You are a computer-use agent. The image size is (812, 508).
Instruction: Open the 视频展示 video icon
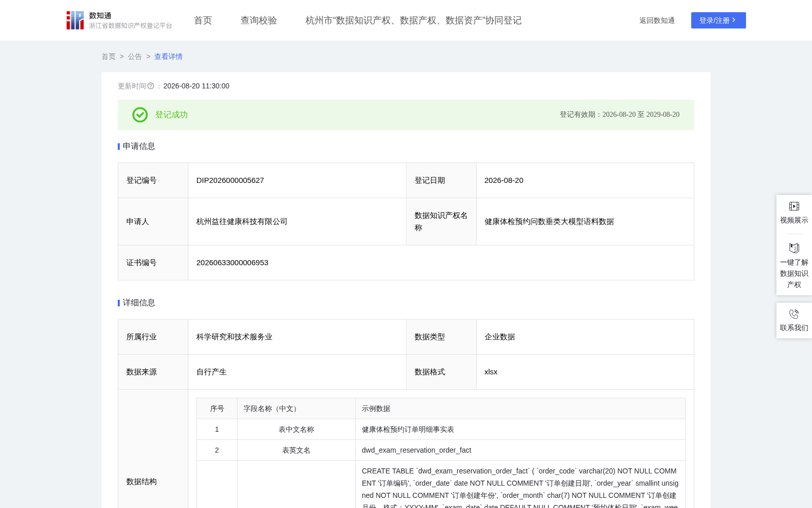click(x=794, y=206)
